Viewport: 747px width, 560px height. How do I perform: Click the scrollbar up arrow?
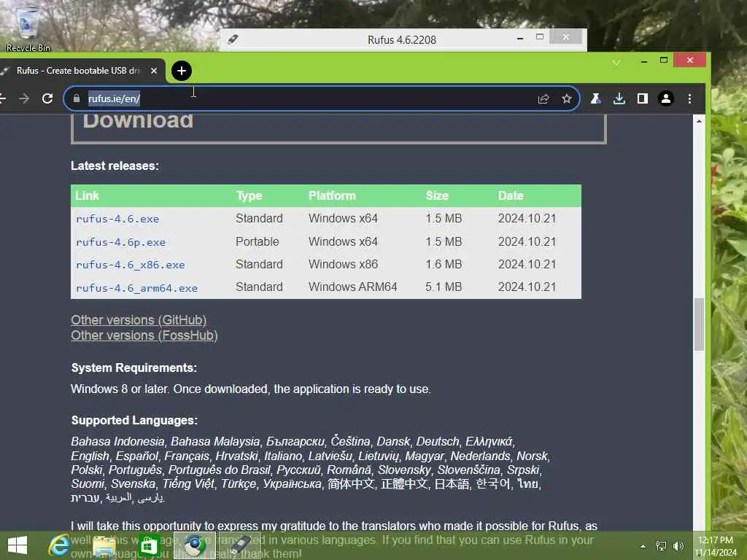(699, 121)
